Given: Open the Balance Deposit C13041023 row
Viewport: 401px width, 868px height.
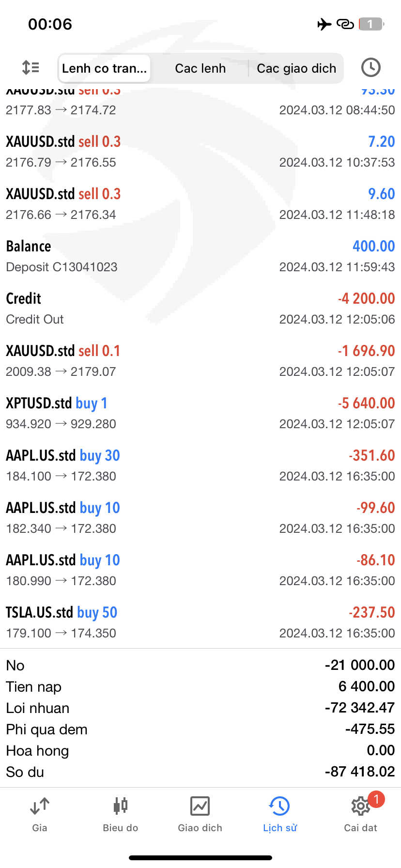Looking at the screenshot, I should (200, 256).
